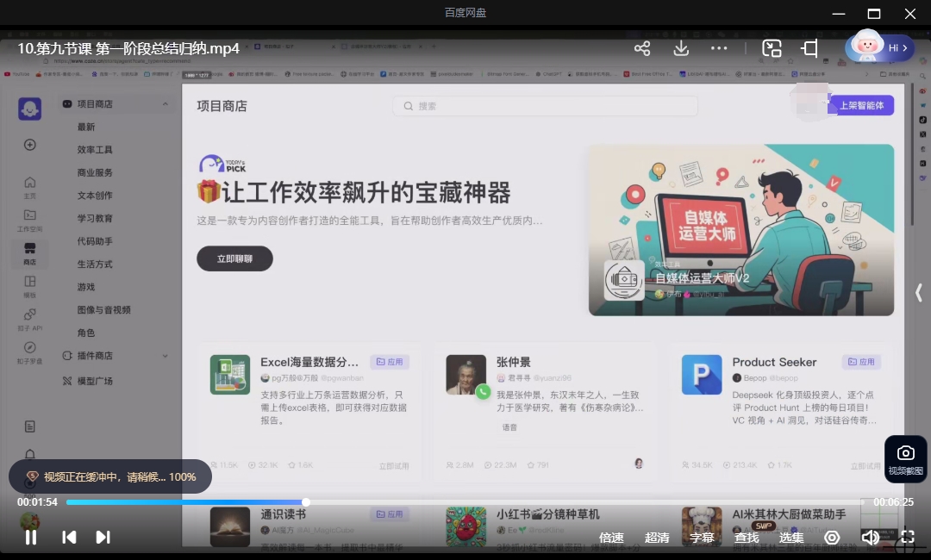Open the 扣子罗盘 compass icon
This screenshot has width=931, height=560.
(29, 352)
